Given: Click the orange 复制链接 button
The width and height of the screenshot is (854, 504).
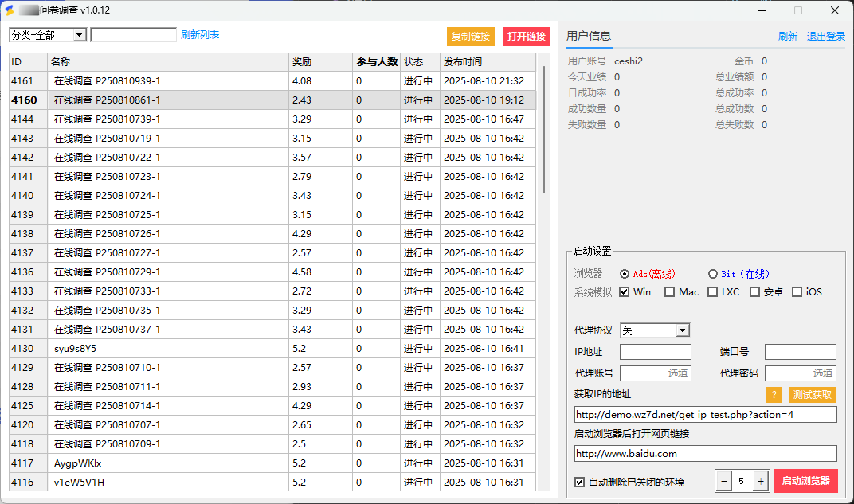Looking at the screenshot, I should (471, 37).
